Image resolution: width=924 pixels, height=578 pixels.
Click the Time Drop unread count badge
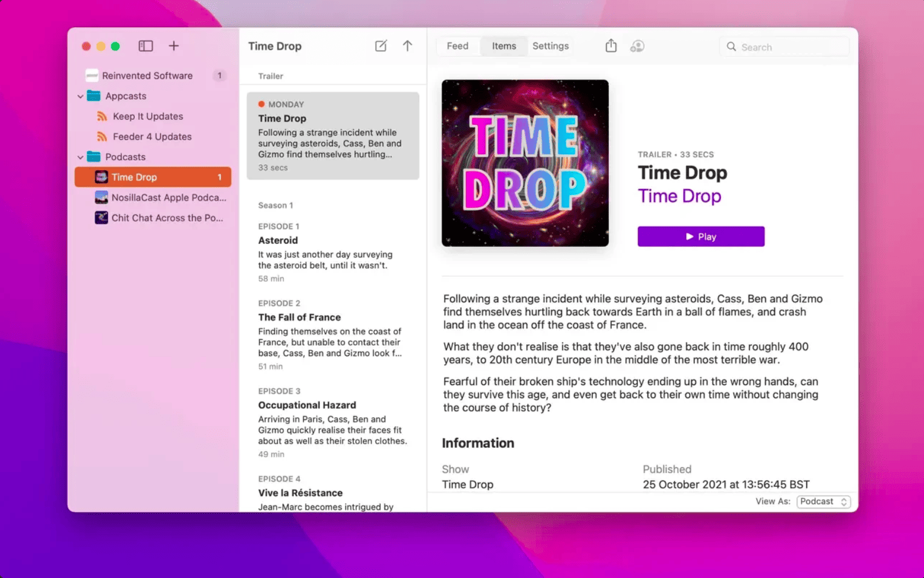pyautogui.click(x=220, y=177)
